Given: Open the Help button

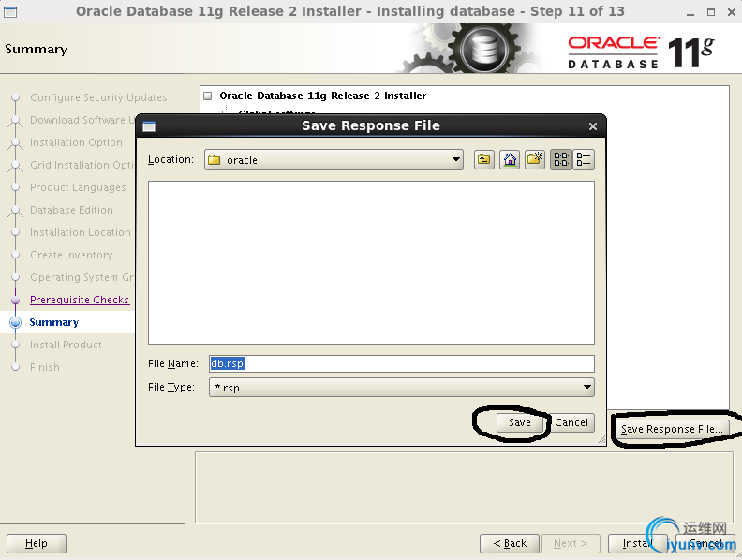Looking at the screenshot, I should tap(37, 543).
